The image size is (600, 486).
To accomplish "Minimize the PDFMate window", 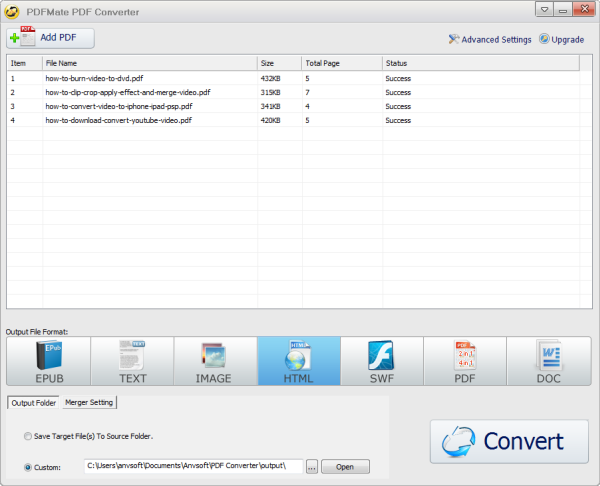I will pyautogui.click(x=562, y=9).
